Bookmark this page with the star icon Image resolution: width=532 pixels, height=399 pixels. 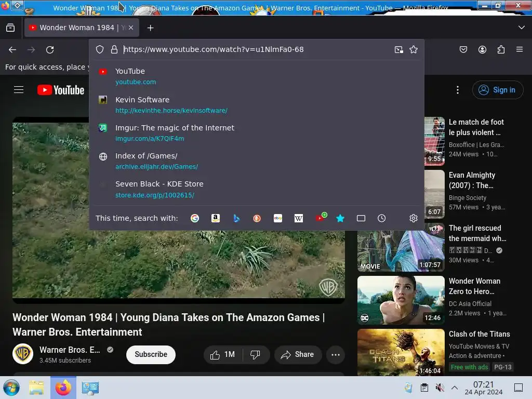tap(413, 49)
